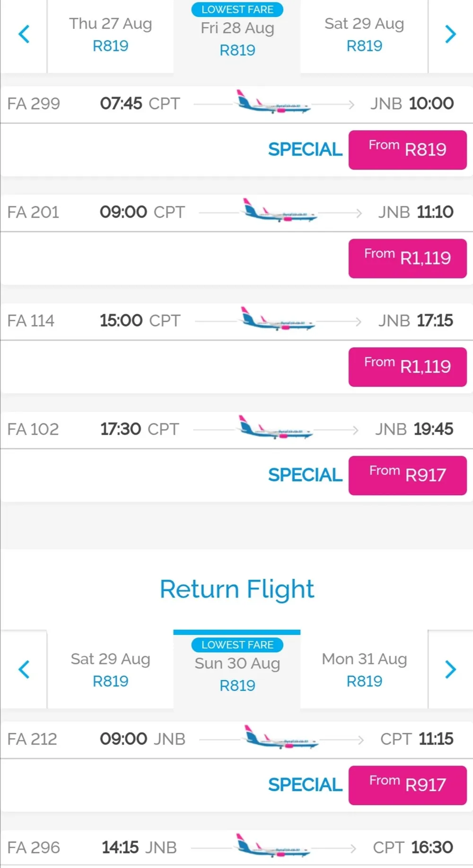This screenshot has width=473, height=868.
Task: Click the airplane icon on return flight FA 212
Action: click(x=281, y=737)
